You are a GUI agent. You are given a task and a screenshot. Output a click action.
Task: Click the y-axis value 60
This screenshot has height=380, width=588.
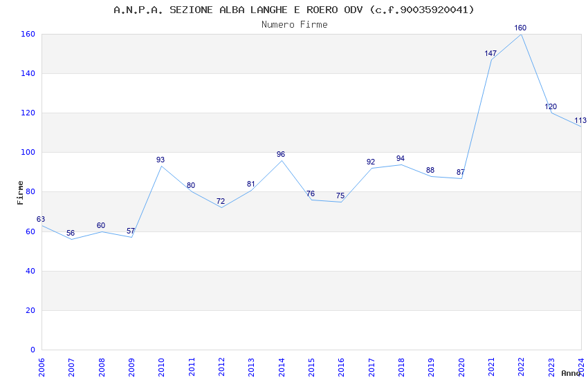30,231
